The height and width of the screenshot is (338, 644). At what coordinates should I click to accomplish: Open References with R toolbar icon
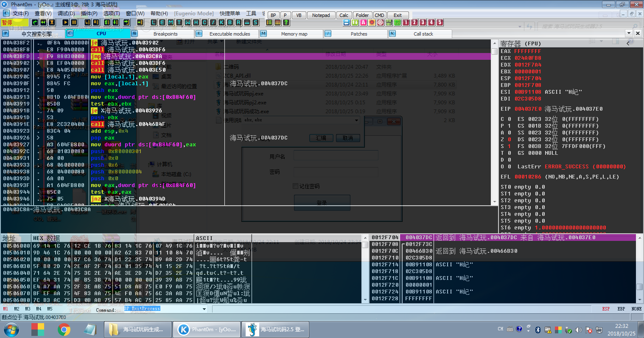(238, 22)
